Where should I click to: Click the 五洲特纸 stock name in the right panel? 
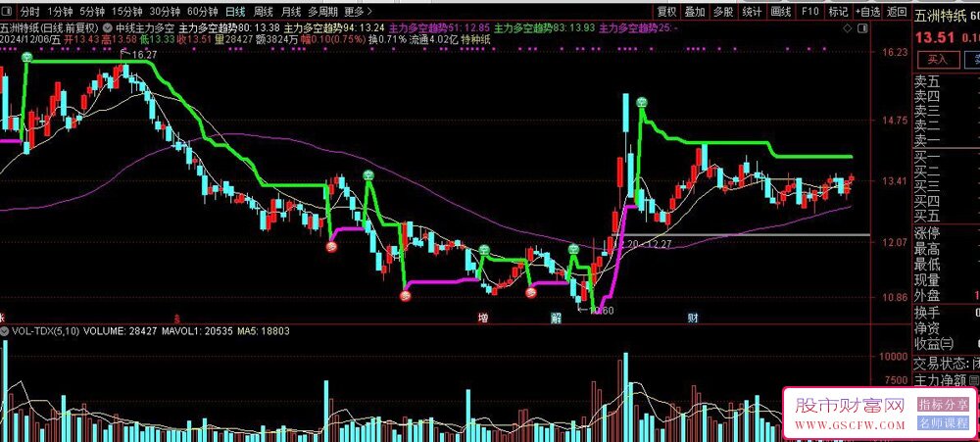(x=941, y=16)
